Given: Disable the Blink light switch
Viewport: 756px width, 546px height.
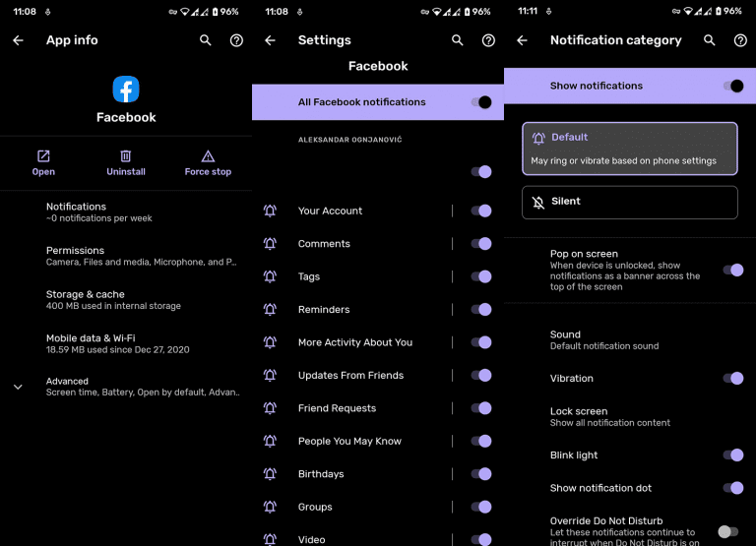Looking at the screenshot, I should coord(733,455).
